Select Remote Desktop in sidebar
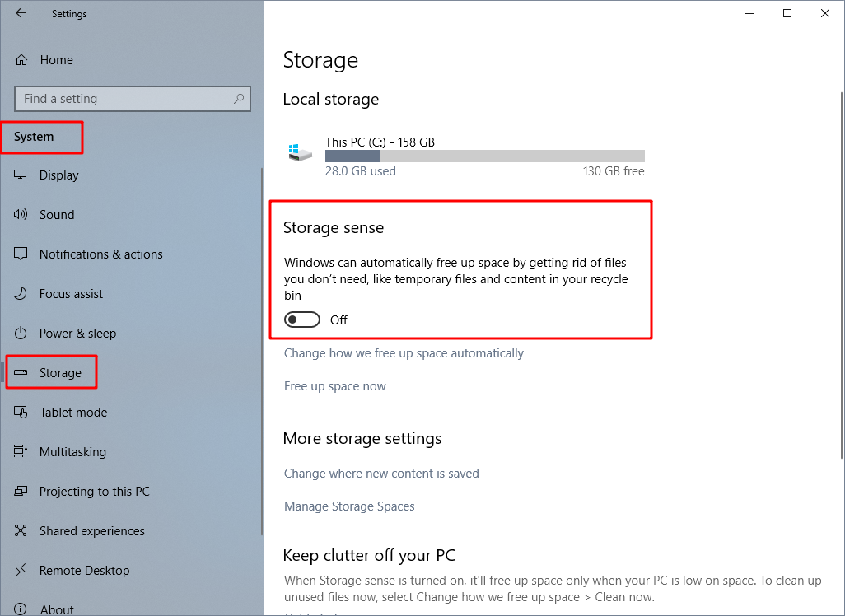The height and width of the screenshot is (616, 845). [85, 570]
